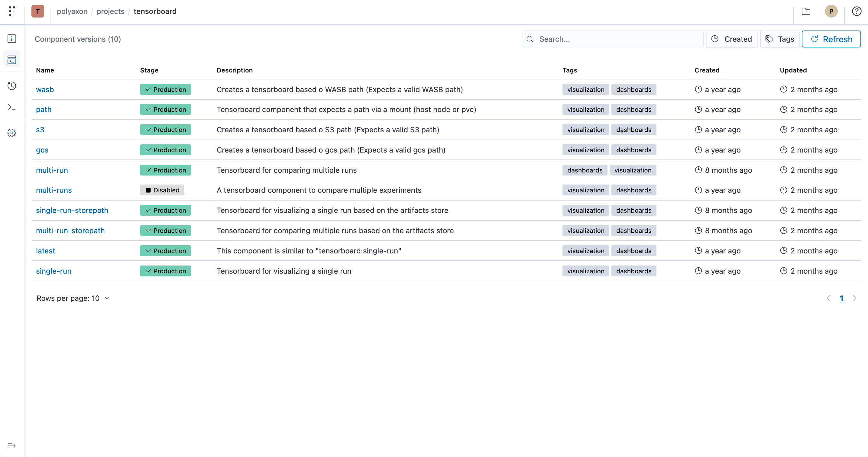Click the Created column header
The width and height of the screenshot is (868, 457).
(x=707, y=70)
